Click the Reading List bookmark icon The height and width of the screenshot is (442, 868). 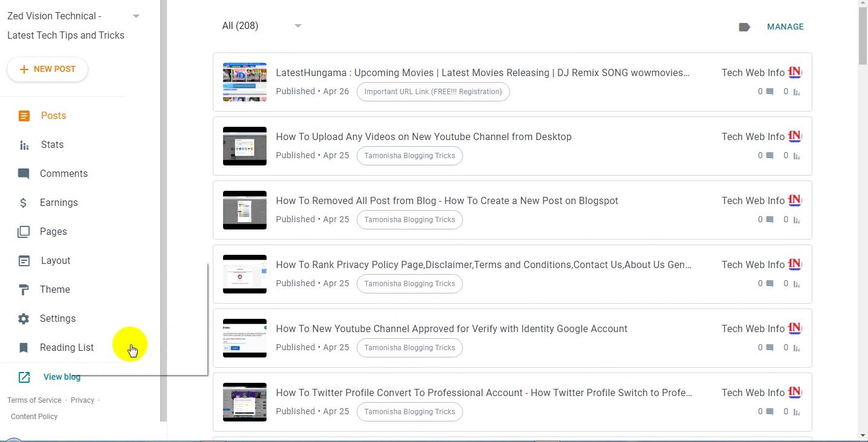(24, 348)
